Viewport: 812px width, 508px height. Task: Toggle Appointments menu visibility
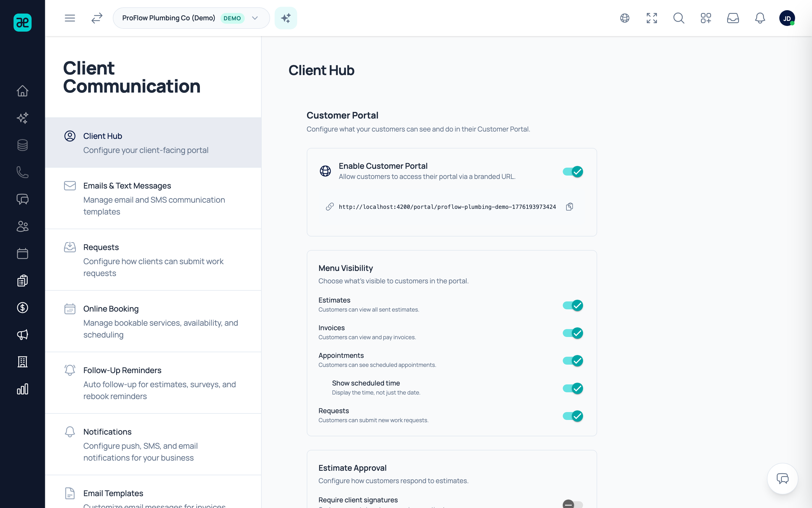(573, 361)
